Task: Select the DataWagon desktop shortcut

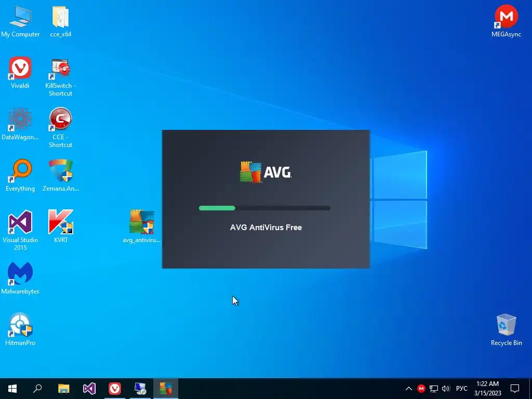Action: tap(20, 124)
